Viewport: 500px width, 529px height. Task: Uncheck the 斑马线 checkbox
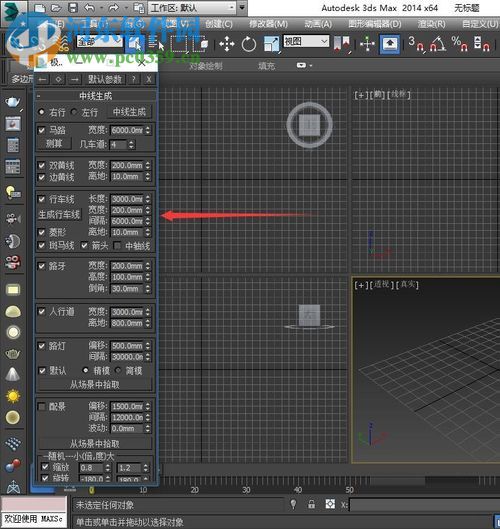41,245
